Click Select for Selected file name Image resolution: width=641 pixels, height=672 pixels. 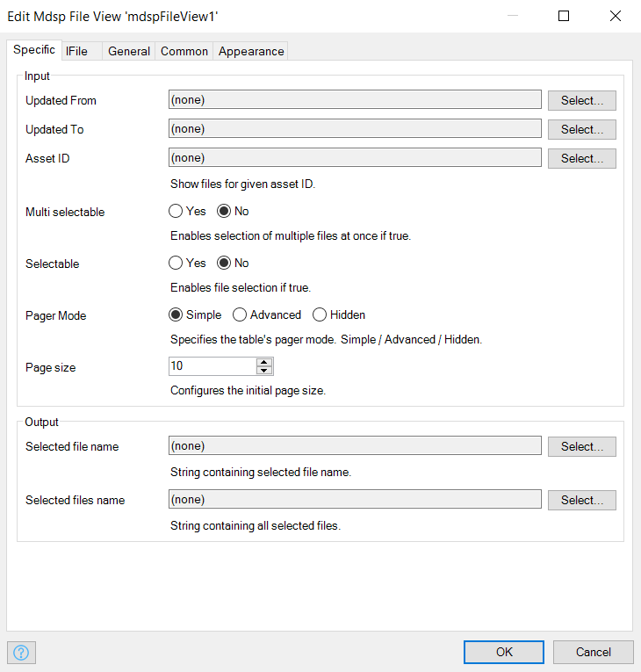coord(582,446)
